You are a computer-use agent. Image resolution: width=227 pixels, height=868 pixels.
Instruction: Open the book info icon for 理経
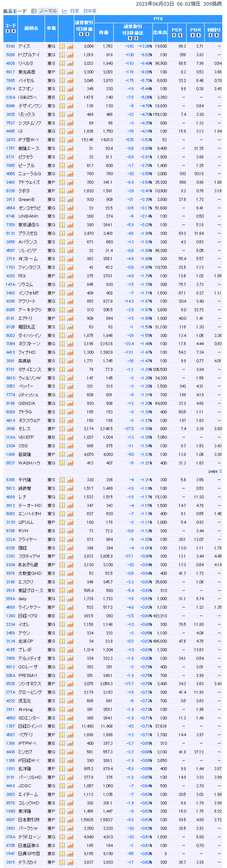(x=62, y=547)
